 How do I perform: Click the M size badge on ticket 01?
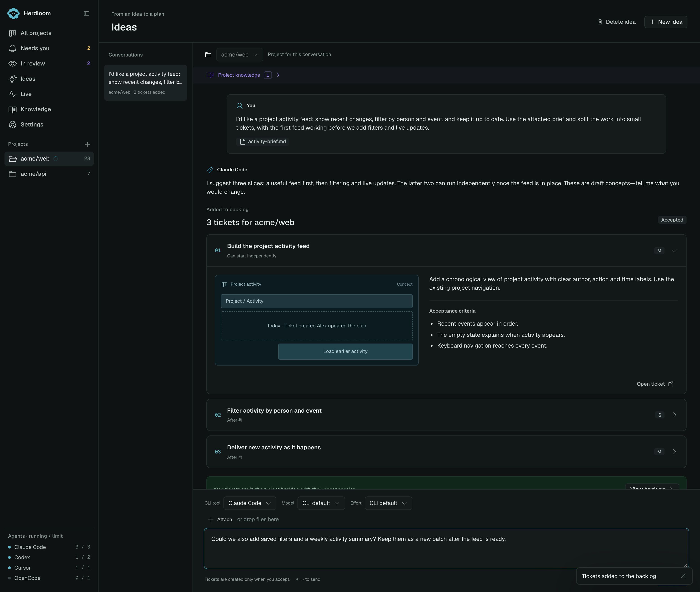[x=659, y=251]
